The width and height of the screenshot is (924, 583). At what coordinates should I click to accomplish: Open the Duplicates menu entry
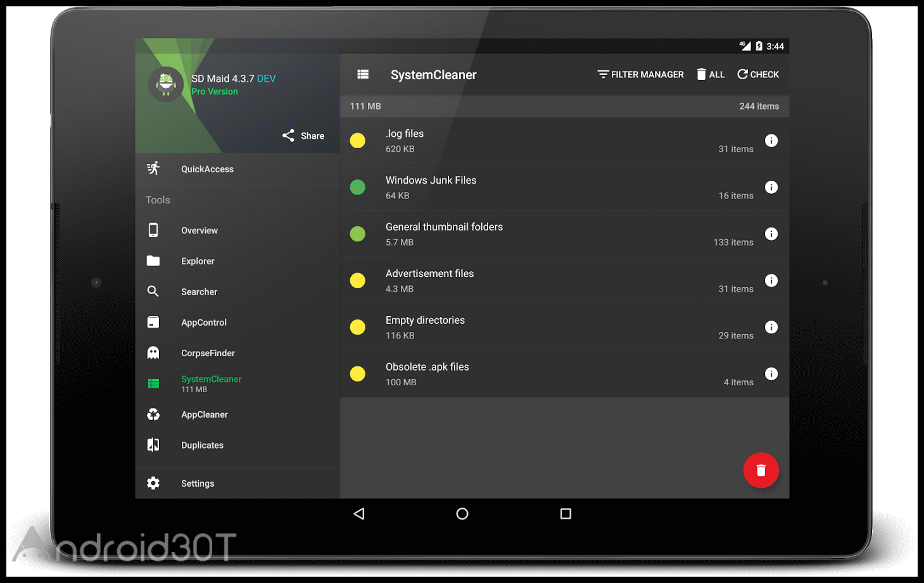click(x=237, y=445)
